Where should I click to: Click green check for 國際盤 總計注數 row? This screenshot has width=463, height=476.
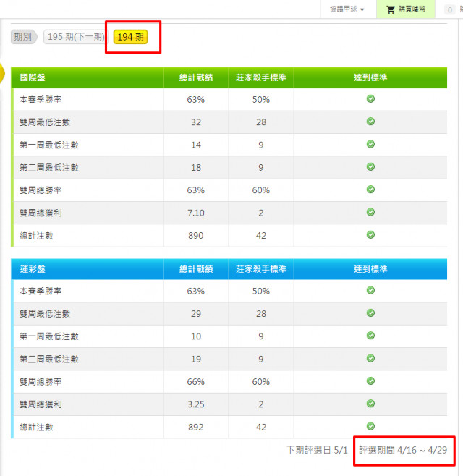pyautogui.click(x=370, y=234)
